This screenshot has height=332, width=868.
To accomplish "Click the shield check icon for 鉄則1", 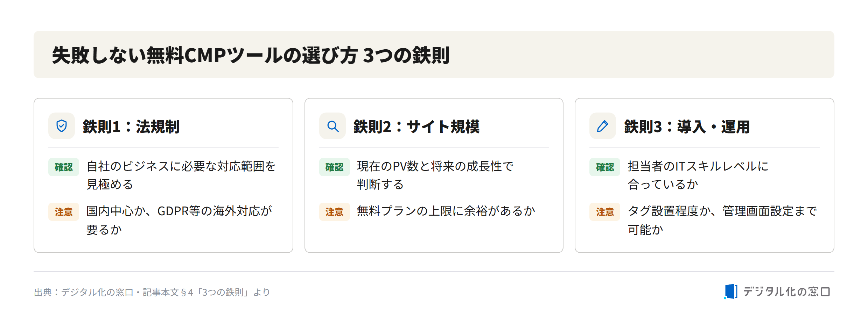I will (x=62, y=126).
